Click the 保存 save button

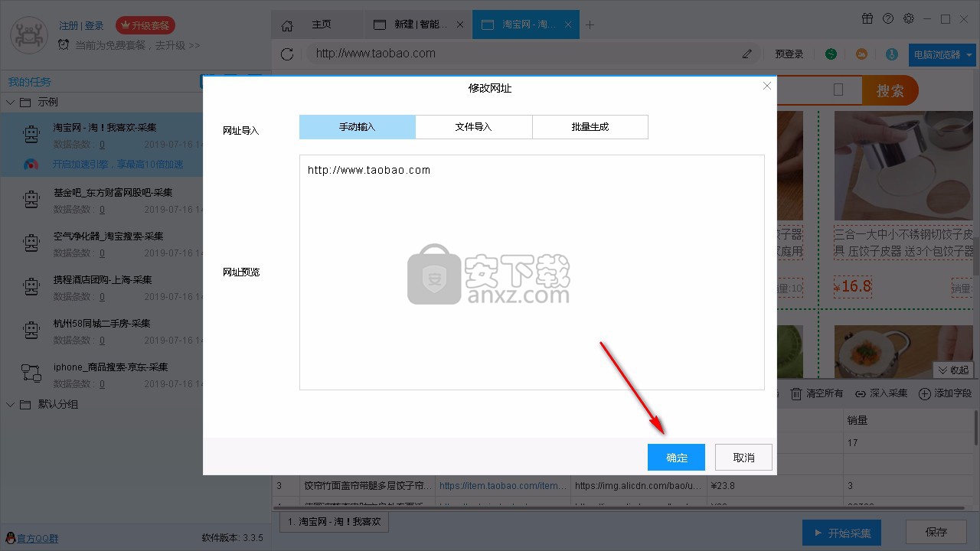coord(936,532)
